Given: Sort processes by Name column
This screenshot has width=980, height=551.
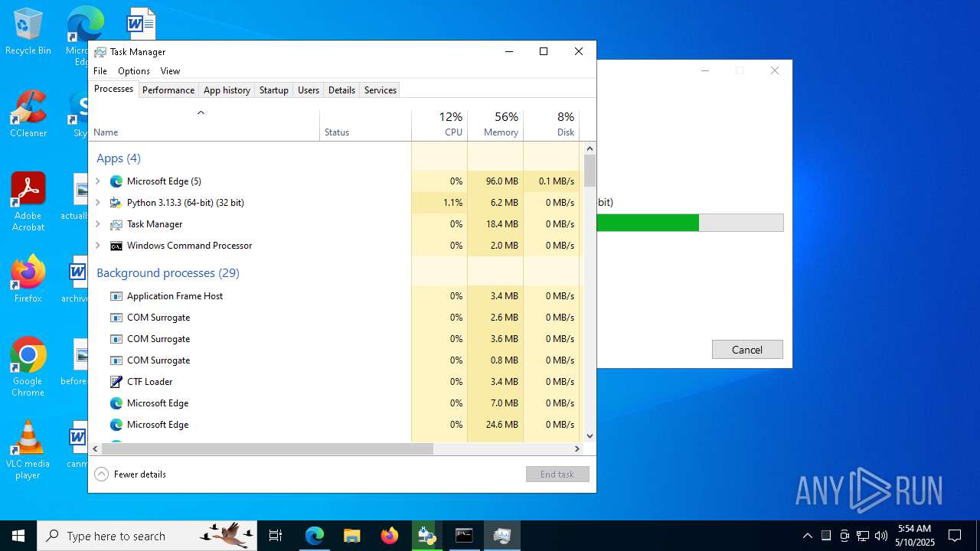Looking at the screenshot, I should point(204,126).
